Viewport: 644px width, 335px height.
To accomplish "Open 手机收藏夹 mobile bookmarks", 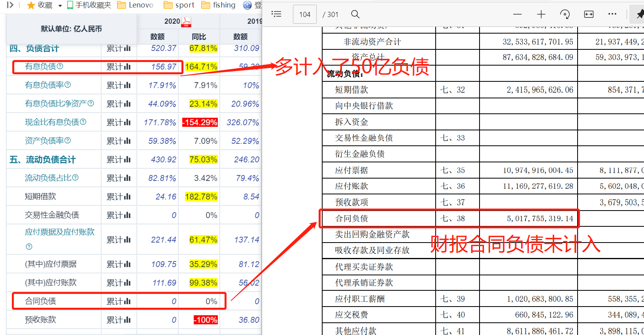I will pyautogui.click(x=89, y=5).
